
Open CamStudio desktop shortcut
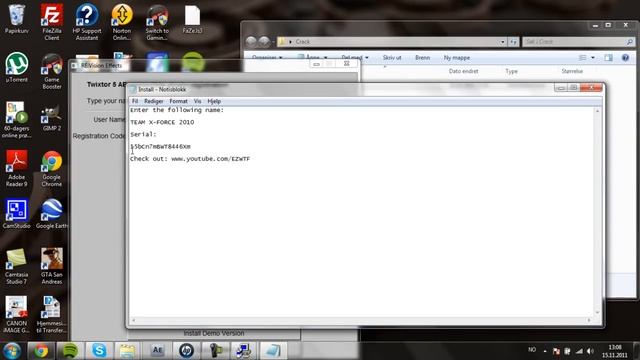16,213
